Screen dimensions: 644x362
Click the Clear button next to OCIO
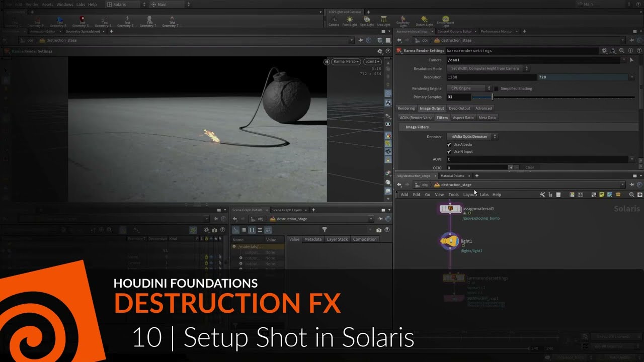pos(530,167)
